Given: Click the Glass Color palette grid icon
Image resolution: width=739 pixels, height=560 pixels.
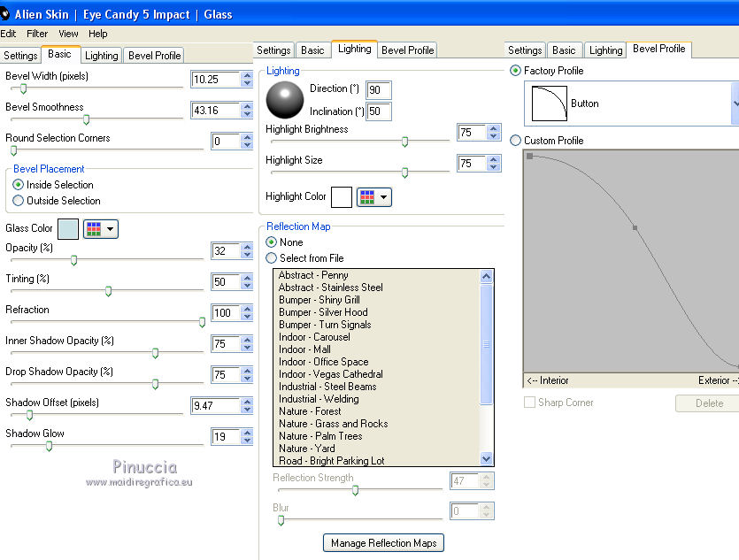Looking at the screenshot, I should (94, 229).
